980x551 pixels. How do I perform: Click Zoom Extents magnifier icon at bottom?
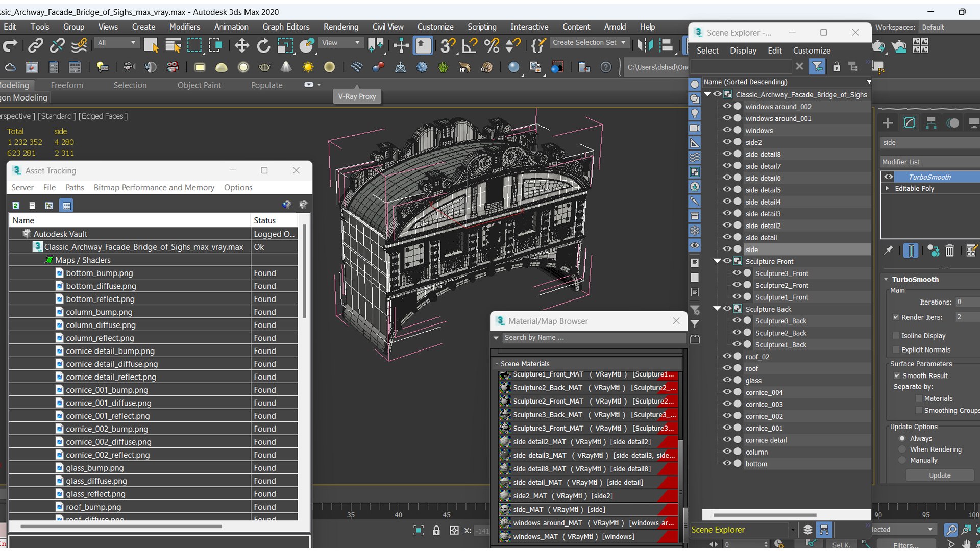coord(951,530)
